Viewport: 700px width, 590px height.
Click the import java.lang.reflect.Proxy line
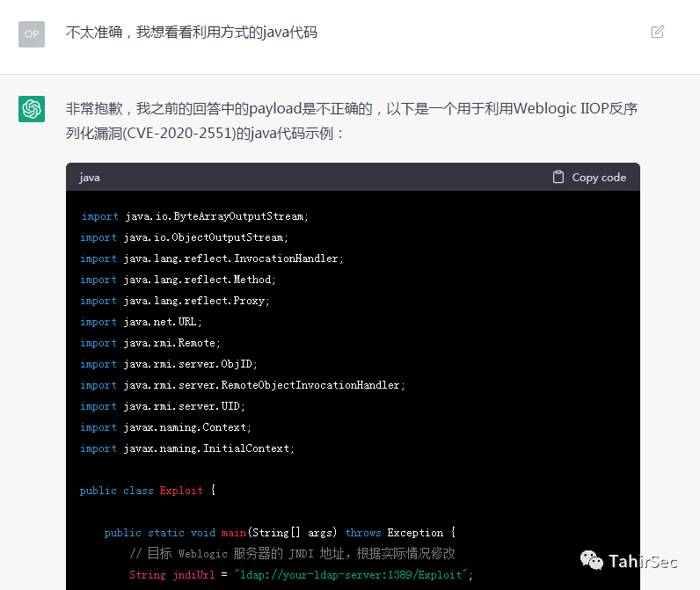(174, 301)
